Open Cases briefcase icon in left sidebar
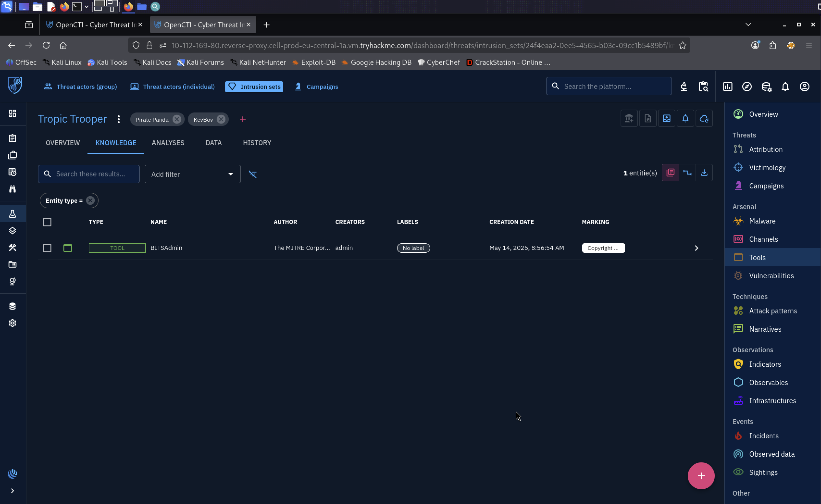The image size is (821, 504). tap(13, 155)
